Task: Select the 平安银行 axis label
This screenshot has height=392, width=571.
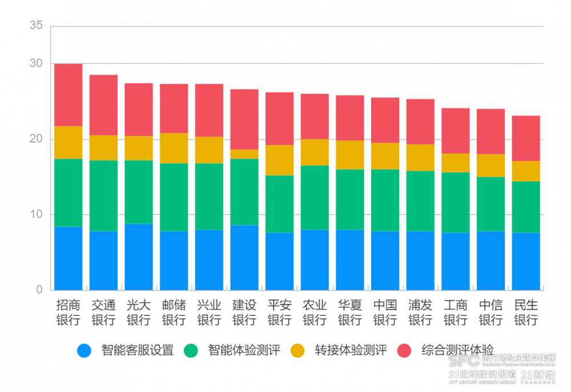Action: click(280, 312)
